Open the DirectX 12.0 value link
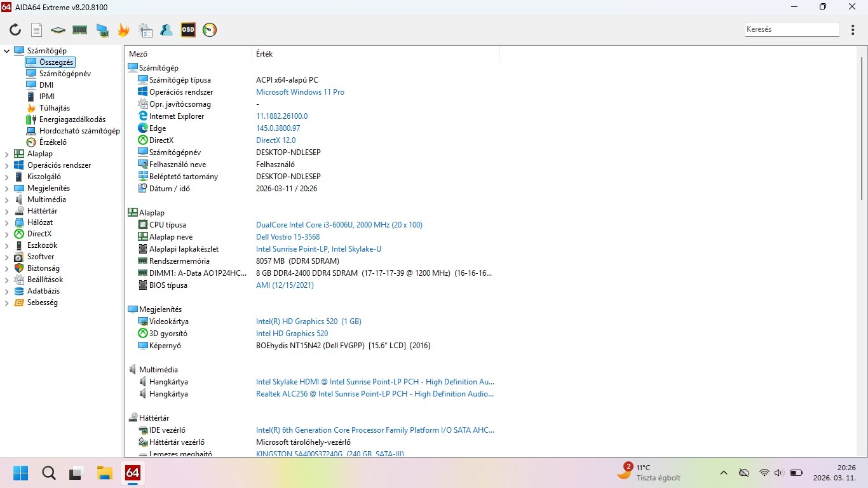 tap(276, 140)
